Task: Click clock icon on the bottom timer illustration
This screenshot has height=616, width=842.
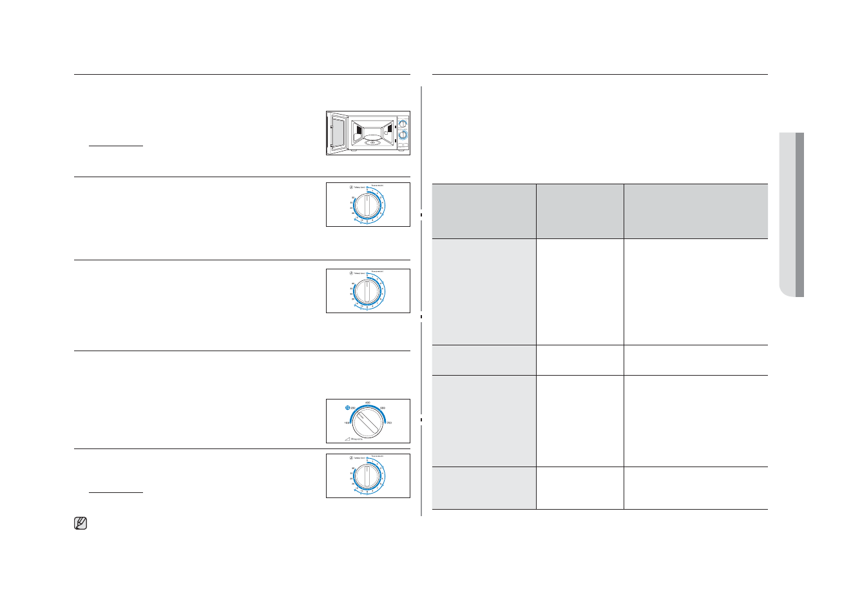Action: (x=351, y=458)
